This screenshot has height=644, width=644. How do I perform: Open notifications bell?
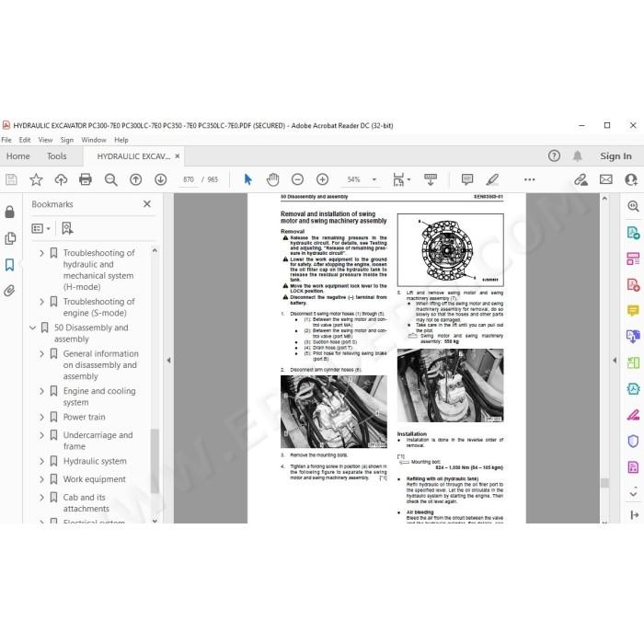point(578,156)
